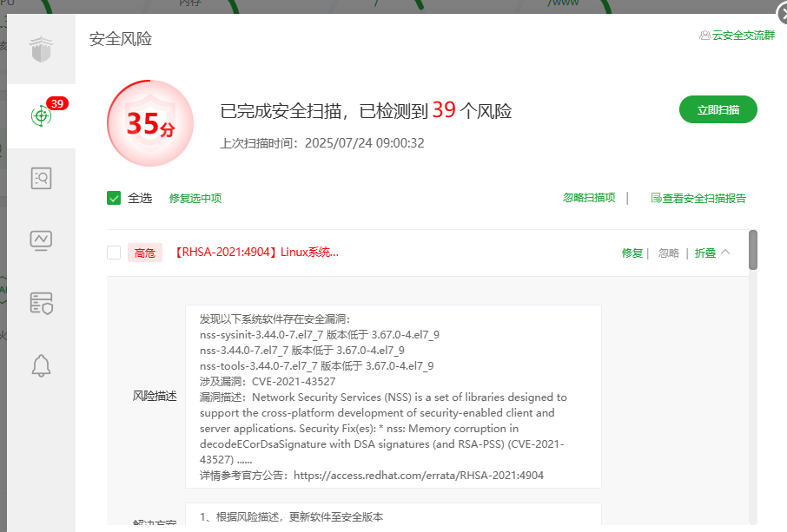Viewport: 787px width, 532px height.
Task: Open the monitor chart icon in sidebar
Action: [41, 240]
